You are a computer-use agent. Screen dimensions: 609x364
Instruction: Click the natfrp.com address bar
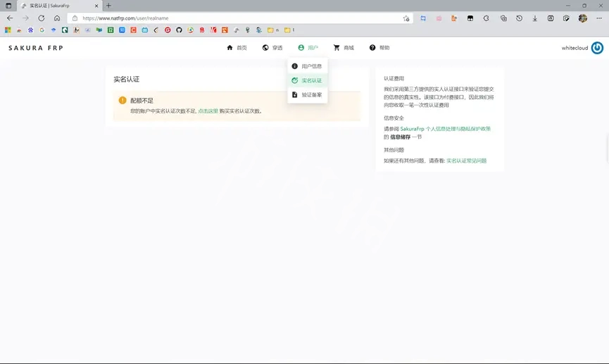241,18
